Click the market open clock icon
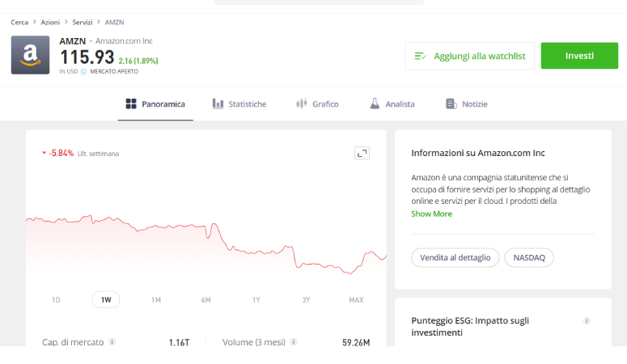The image size is (627, 364). pos(83,72)
